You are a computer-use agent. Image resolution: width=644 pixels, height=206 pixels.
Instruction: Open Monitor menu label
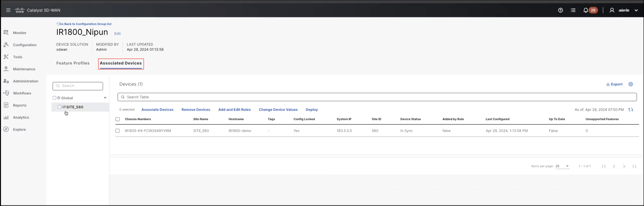tap(20, 33)
